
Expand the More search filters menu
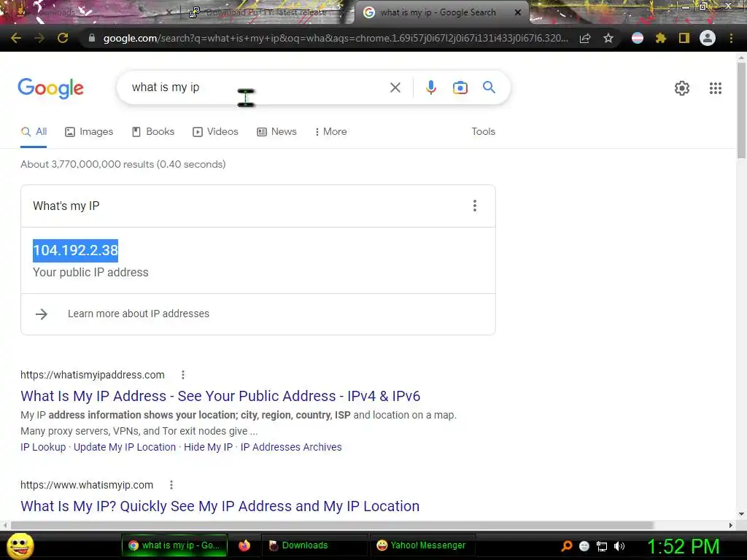[x=331, y=131]
